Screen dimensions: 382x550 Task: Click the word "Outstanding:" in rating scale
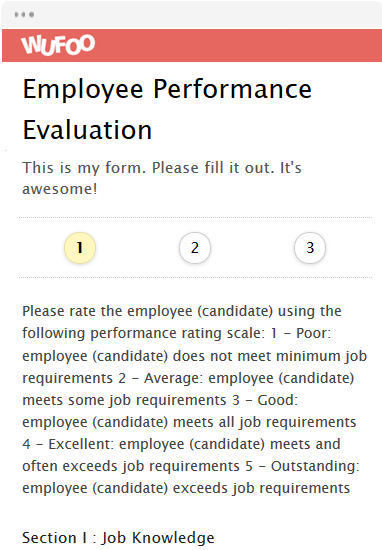[x=315, y=466]
